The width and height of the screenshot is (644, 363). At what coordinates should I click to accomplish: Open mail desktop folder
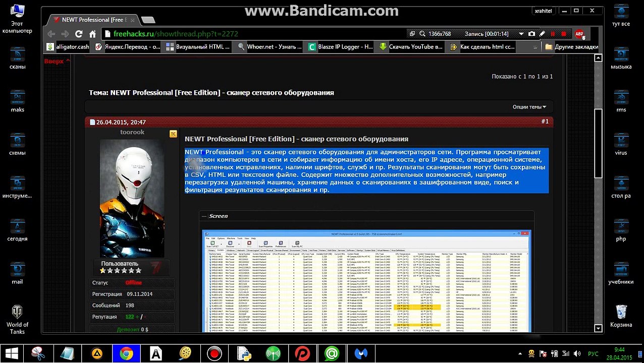click(18, 273)
